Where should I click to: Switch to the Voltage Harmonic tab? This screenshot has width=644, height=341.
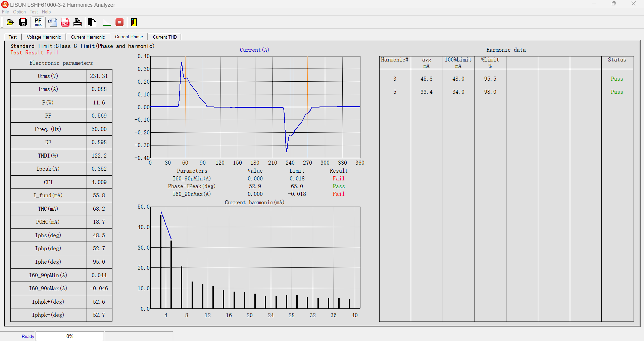tap(44, 37)
